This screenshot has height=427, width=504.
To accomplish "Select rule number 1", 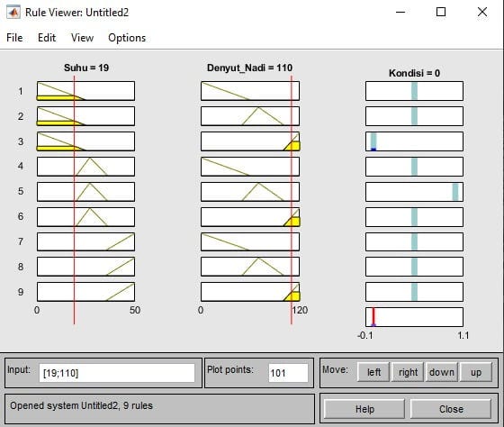I will 21,91.
